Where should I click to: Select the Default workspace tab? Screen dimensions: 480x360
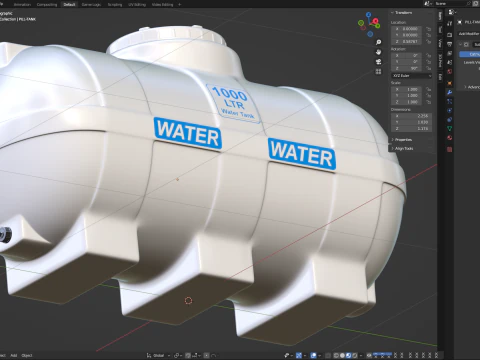69,5
